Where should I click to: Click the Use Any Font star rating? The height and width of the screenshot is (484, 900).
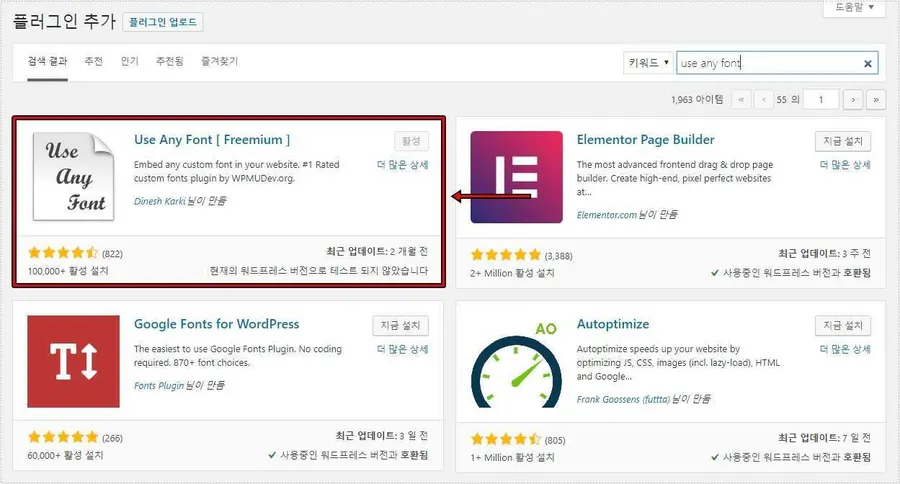[63, 253]
